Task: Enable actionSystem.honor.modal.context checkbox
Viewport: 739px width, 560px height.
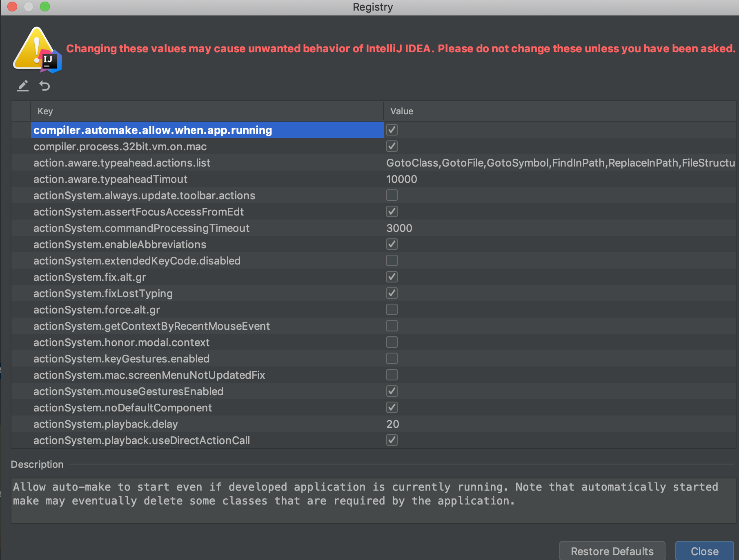Action: tap(392, 342)
